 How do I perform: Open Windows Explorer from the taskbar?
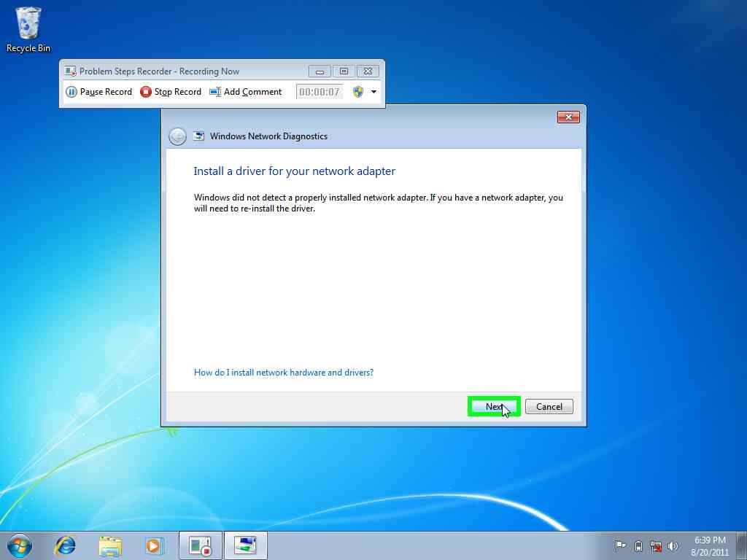coord(109,545)
